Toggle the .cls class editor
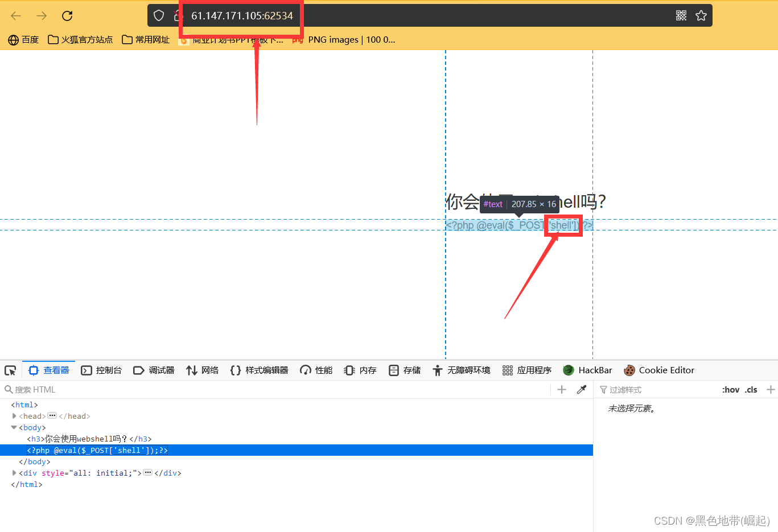This screenshot has height=532, width=778. [x=751, y=389]
